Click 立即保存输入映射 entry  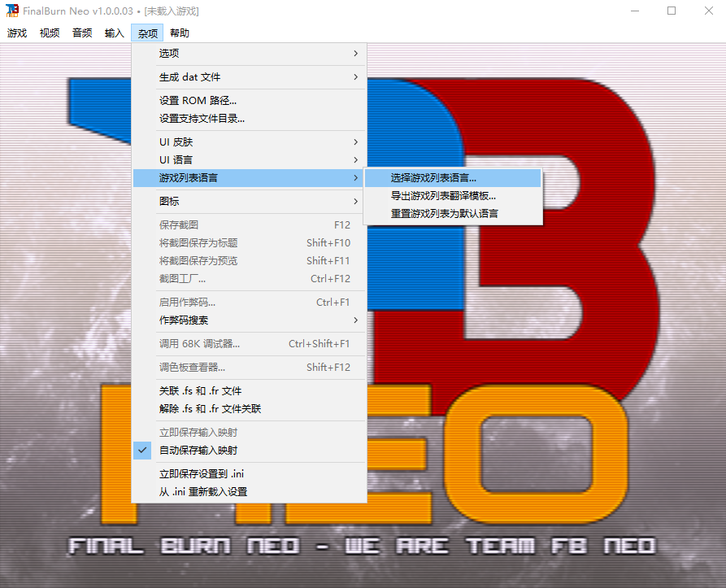coord(249,433)
